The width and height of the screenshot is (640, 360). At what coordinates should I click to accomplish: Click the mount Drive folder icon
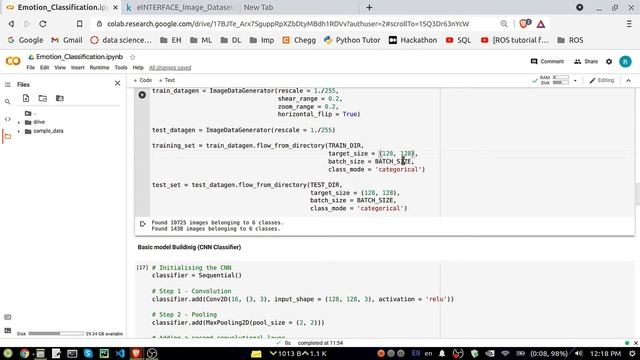click(x=60, y=98)
